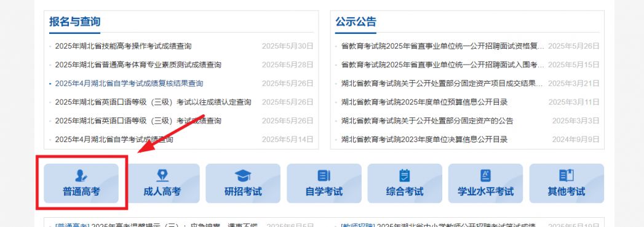Screen dimensions: 644x227
Task: Open 2025年4月自学考试成绩复核结果查询 link
Action: pyautogui.click(x=129, y=84)
